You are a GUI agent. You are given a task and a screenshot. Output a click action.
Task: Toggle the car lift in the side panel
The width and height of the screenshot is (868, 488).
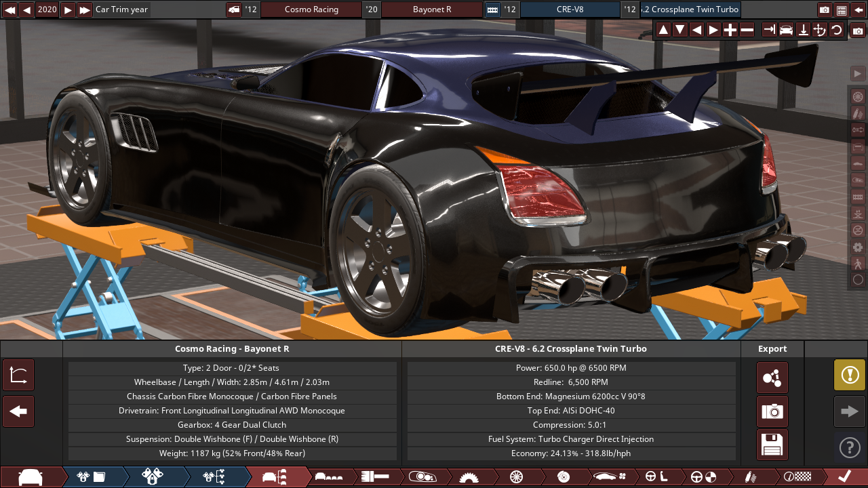(x=858, y=213)
